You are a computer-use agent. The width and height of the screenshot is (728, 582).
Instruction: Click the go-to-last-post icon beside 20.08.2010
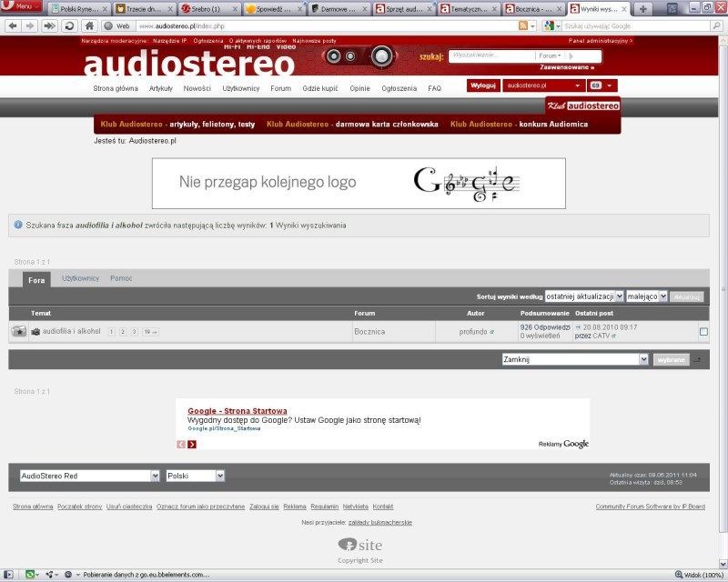coord(578,327)
